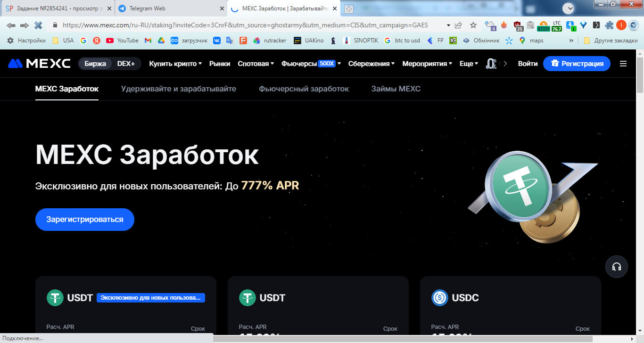The height and width of the screenshot is (343, 644).
Task: Switch to the Биржа toggle option
Action: [x=95, y=64]
